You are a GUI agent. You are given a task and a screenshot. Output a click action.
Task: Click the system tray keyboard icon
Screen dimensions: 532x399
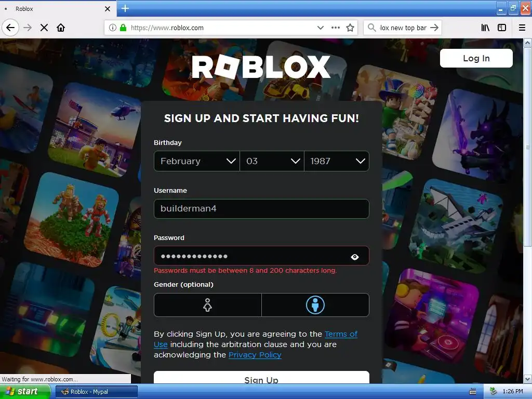click(472, 392)
